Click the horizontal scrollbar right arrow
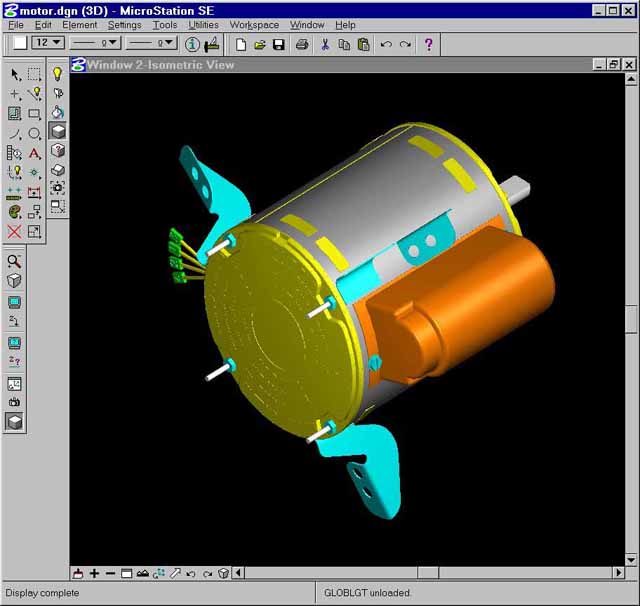The image size is (640, 606). (619, 573)
